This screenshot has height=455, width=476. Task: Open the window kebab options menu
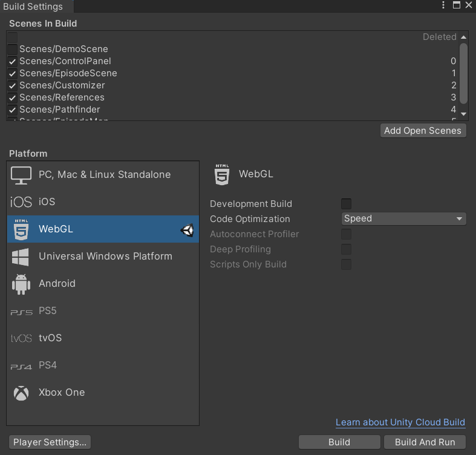point(443,5)
